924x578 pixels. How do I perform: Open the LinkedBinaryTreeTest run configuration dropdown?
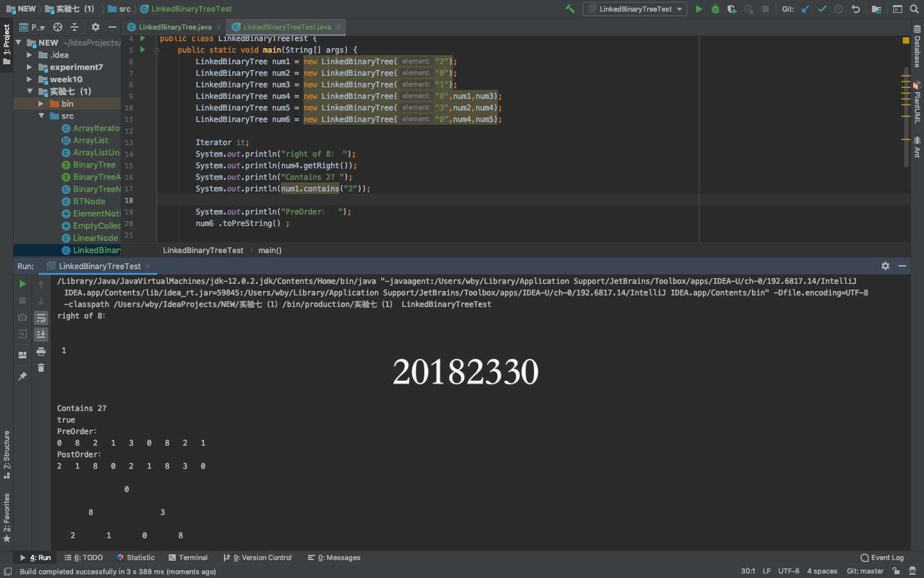(635, 9)
